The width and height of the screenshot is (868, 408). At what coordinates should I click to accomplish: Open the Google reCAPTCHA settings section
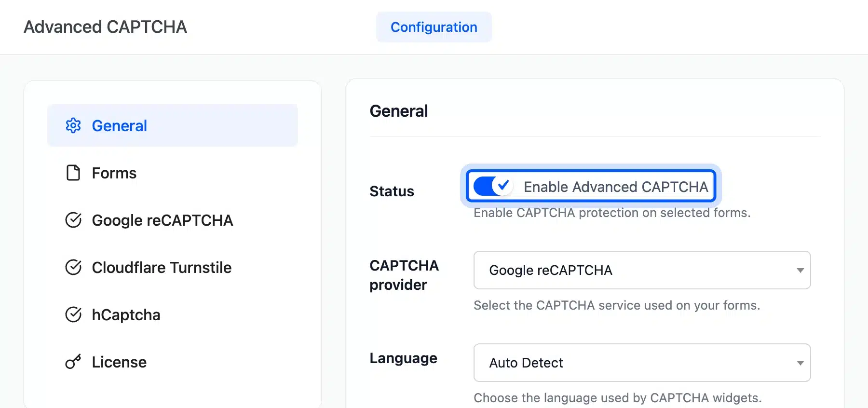173,220
